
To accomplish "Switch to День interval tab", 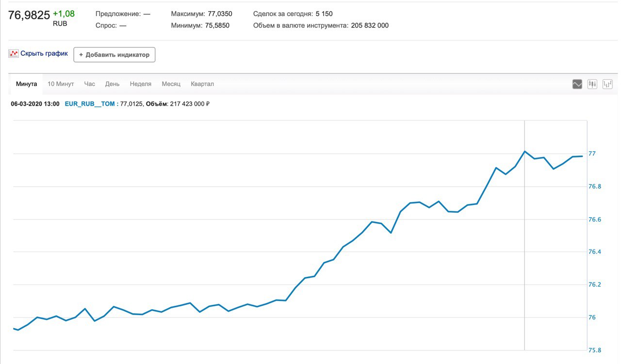I will point(112,84).
